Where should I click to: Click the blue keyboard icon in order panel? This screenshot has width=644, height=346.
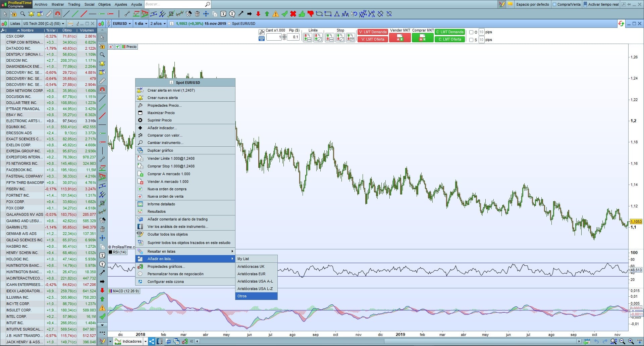(x=262, y=39)
